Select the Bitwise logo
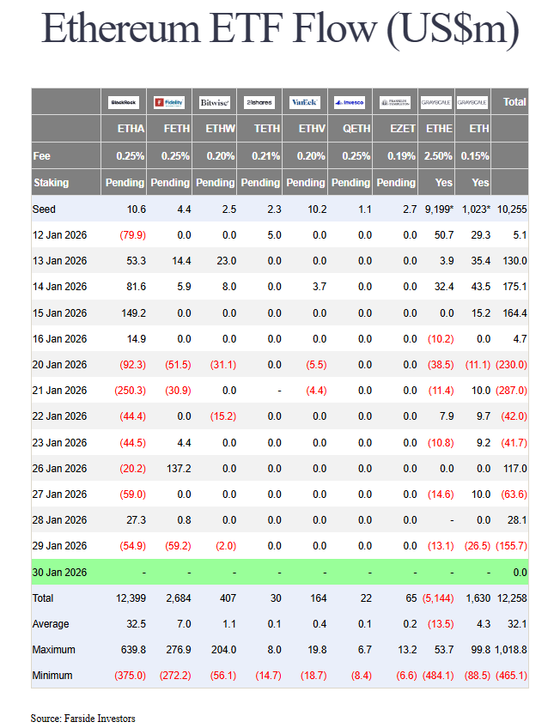 tap(214, 102)
